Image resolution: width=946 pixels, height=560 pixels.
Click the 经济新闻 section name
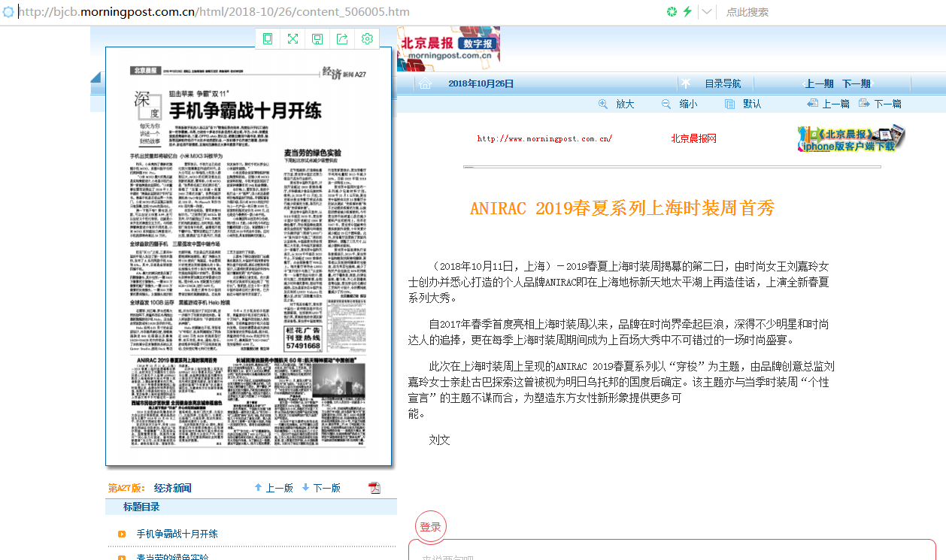[173, 488]
